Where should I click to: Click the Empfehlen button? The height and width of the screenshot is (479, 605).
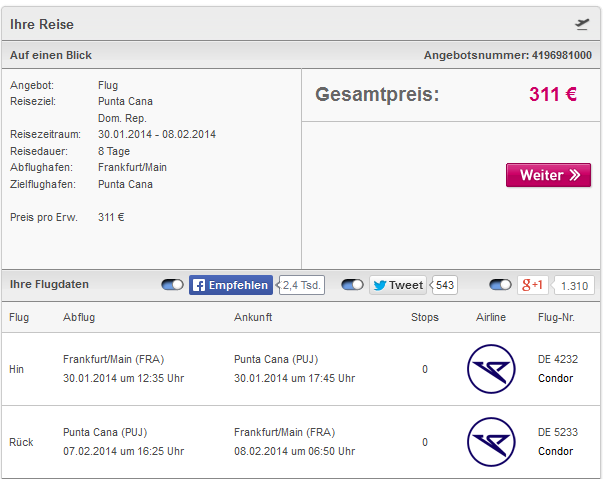point(231,285)
